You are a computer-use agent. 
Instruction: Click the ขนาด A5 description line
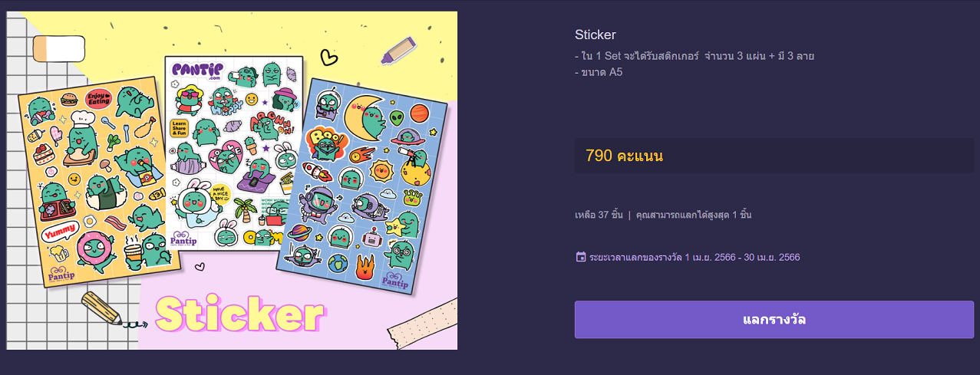pyautogui.click(x=599, y=72)
